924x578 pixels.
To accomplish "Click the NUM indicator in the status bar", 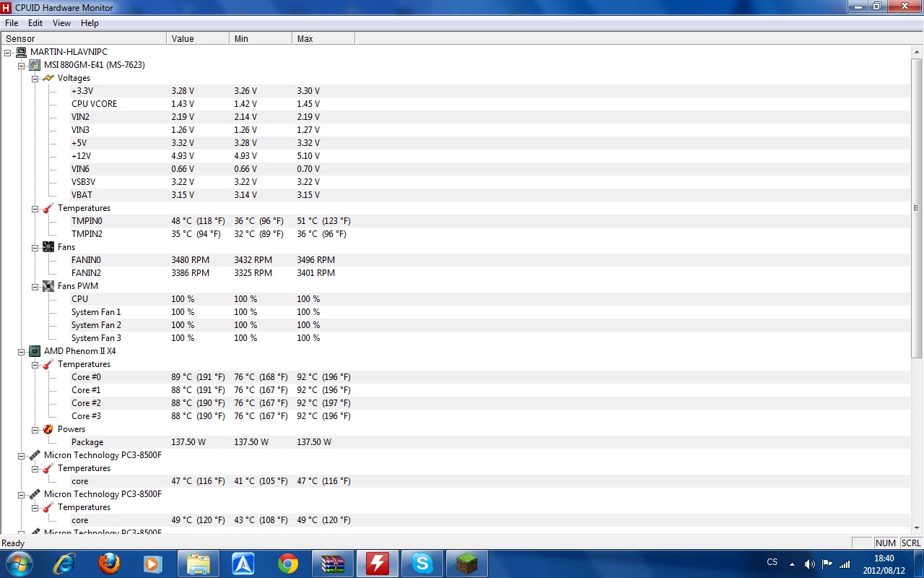I will tap(886, 543).
